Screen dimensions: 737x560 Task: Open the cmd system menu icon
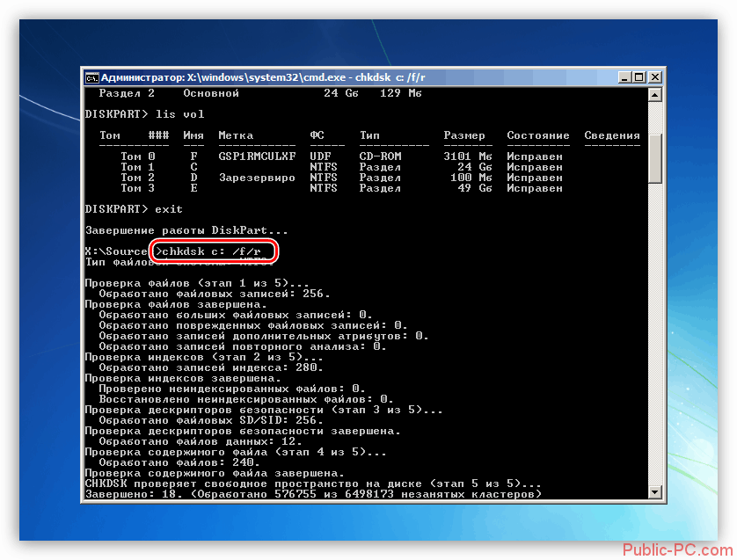[x=91, y=77]
